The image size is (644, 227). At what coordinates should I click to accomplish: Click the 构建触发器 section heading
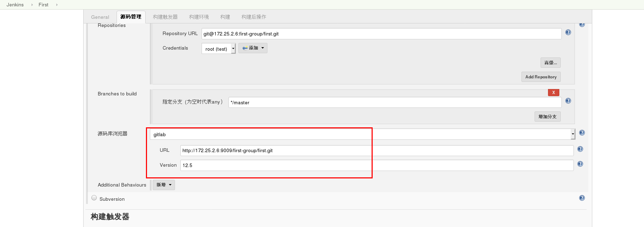(x=110, y=217)
